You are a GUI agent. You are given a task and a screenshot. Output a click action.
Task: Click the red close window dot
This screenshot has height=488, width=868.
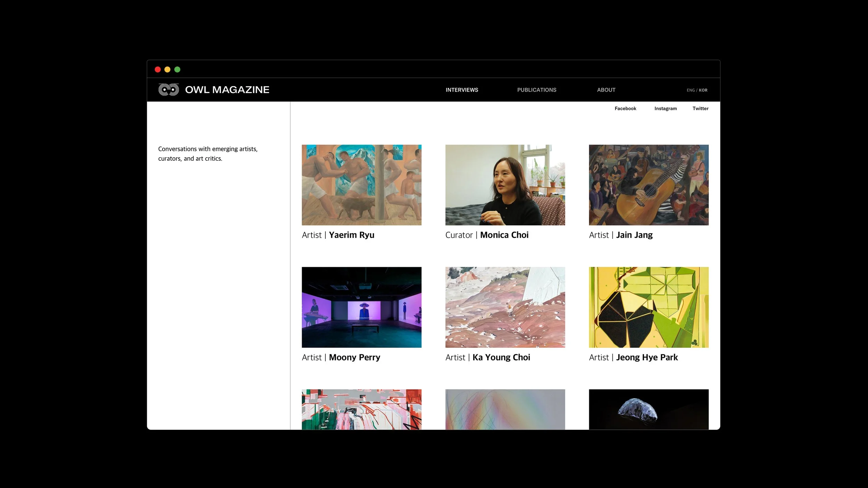pos(158,69)
